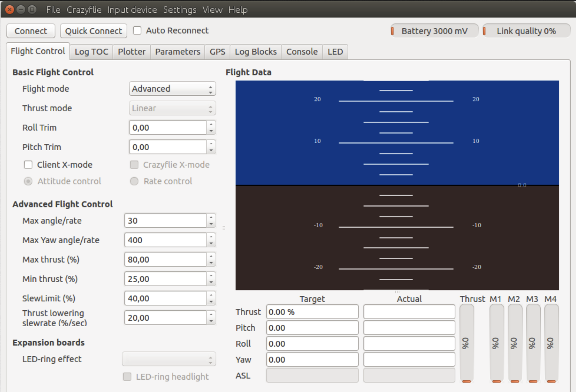Screen dimensions: 576x392
Task: Click the Quick Connect button
Action: tap(93, 31)
